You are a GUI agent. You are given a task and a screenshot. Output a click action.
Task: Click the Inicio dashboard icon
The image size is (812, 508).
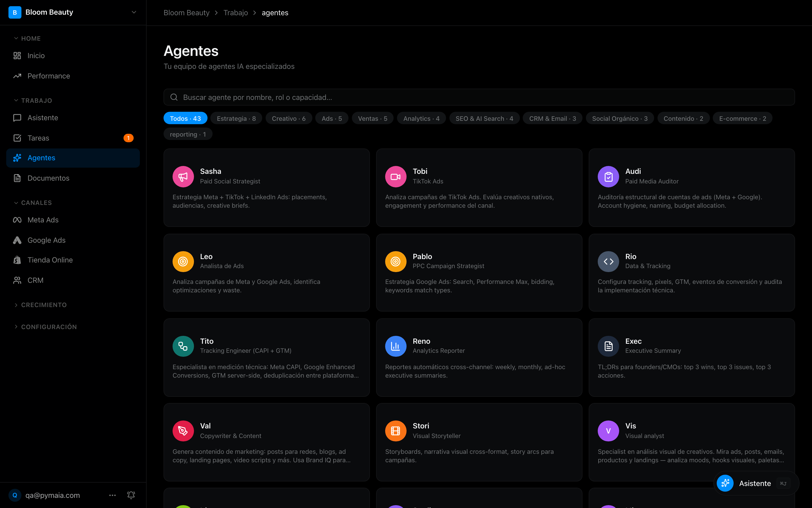click(x=17, y=55)
